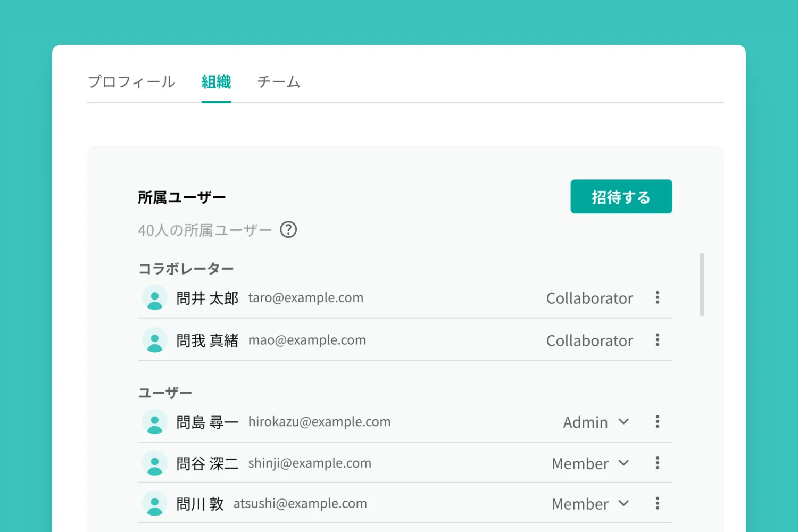Expand Member role dropdown for shinji

[591, 463]
